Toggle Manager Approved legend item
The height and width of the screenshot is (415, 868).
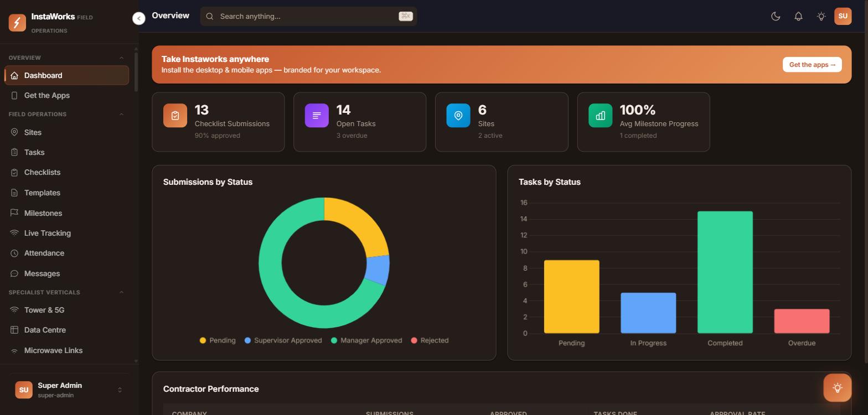tap(366, 340)
